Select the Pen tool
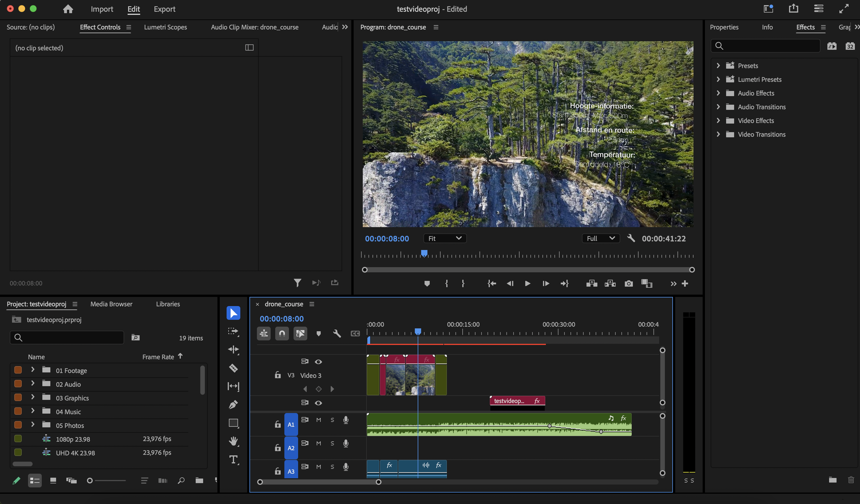This screenshot has width=860, height=504. (233, 405)
